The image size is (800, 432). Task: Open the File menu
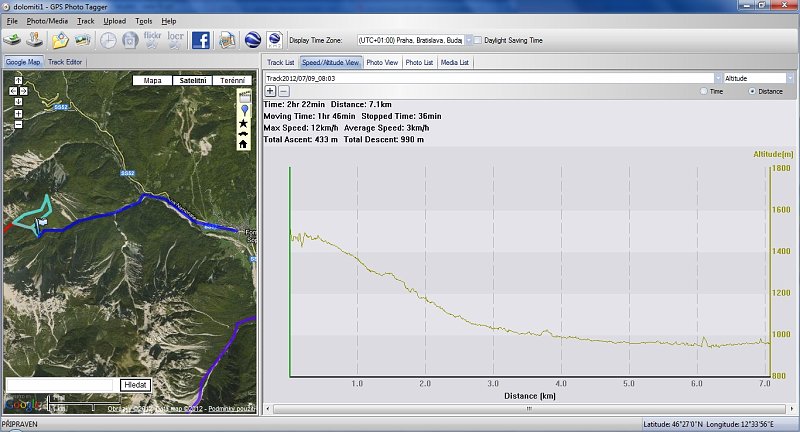[12, 21]
